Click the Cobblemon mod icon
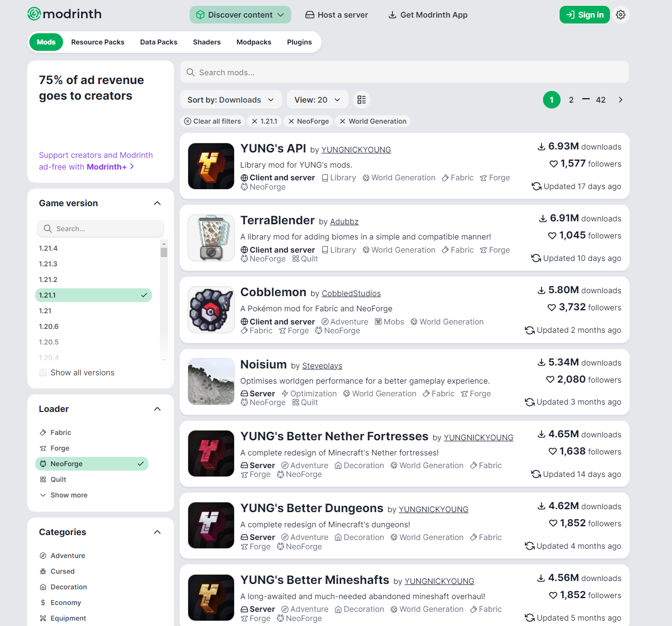This screenshot has height=626, width=672. tap(211, 310)
